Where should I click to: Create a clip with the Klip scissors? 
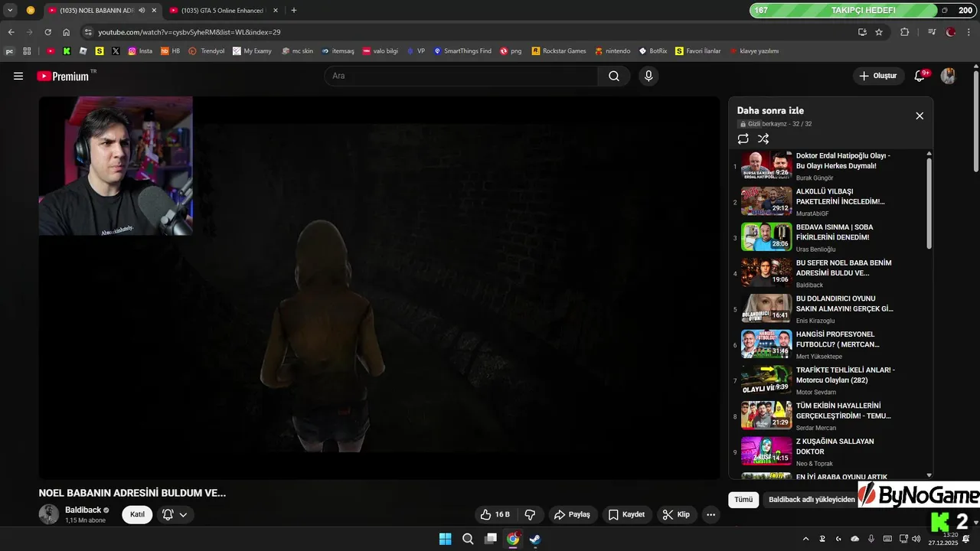click(676, 514)
